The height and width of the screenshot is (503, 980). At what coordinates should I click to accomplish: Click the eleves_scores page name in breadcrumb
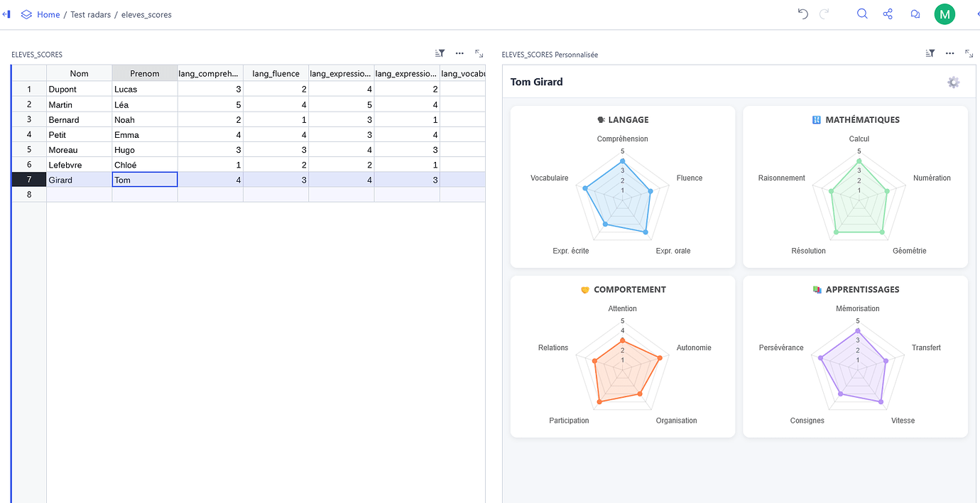(146, 14)
